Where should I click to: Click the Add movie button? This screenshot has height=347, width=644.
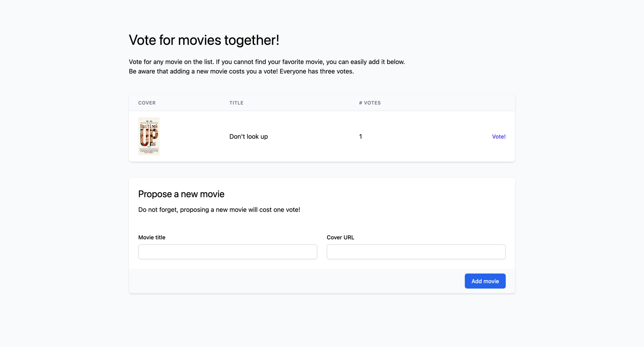pyautogui.click(x=485, y=281)
